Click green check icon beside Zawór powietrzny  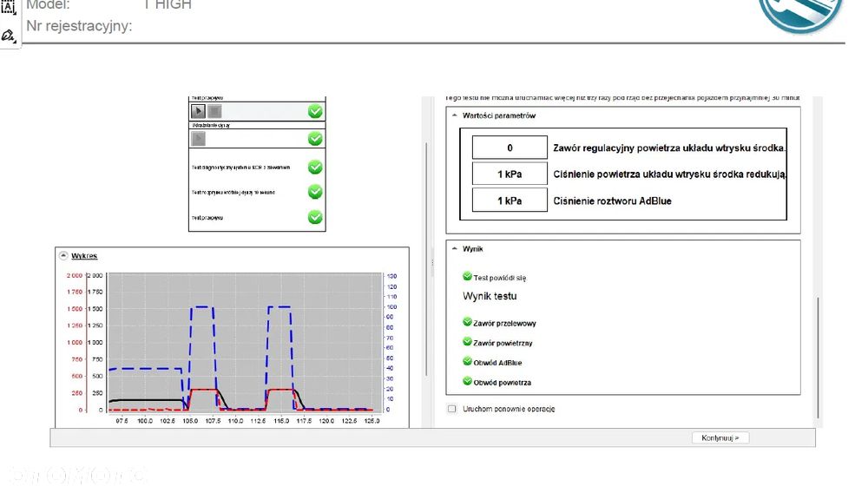[x=467, y=341]
